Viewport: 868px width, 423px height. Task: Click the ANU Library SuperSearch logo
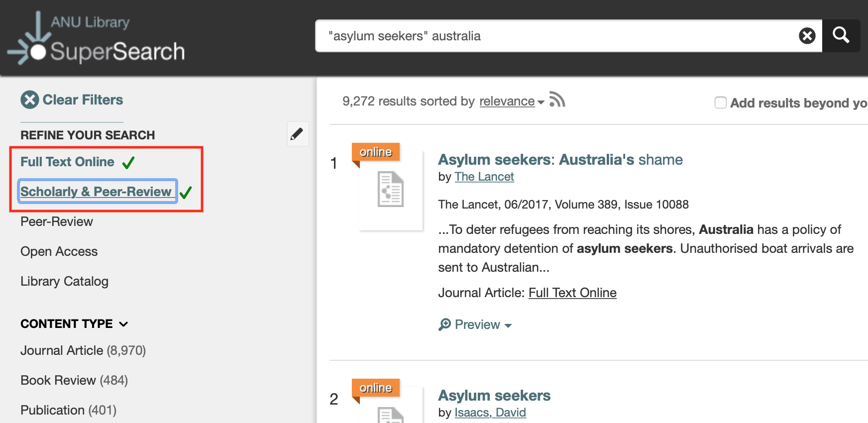point(96,38)
